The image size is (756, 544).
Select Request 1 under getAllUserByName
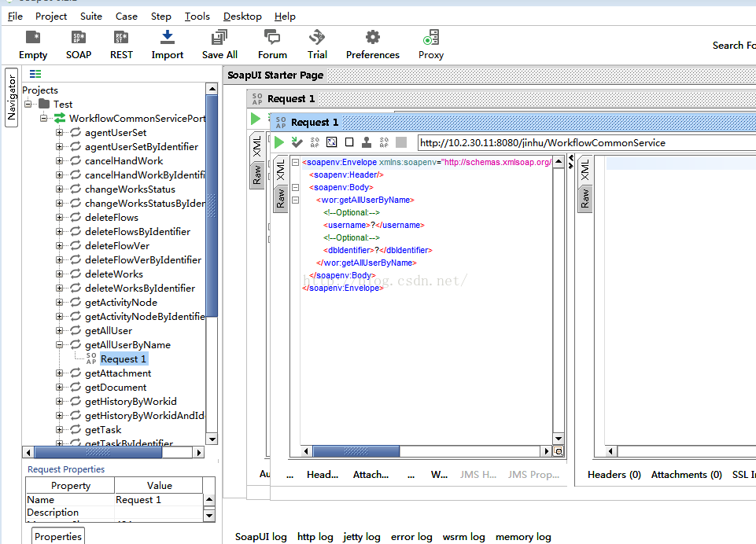coord(124,359)
